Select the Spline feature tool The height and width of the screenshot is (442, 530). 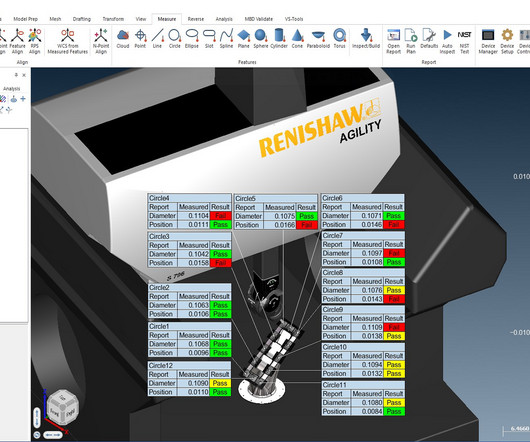[x=226, y=39]
